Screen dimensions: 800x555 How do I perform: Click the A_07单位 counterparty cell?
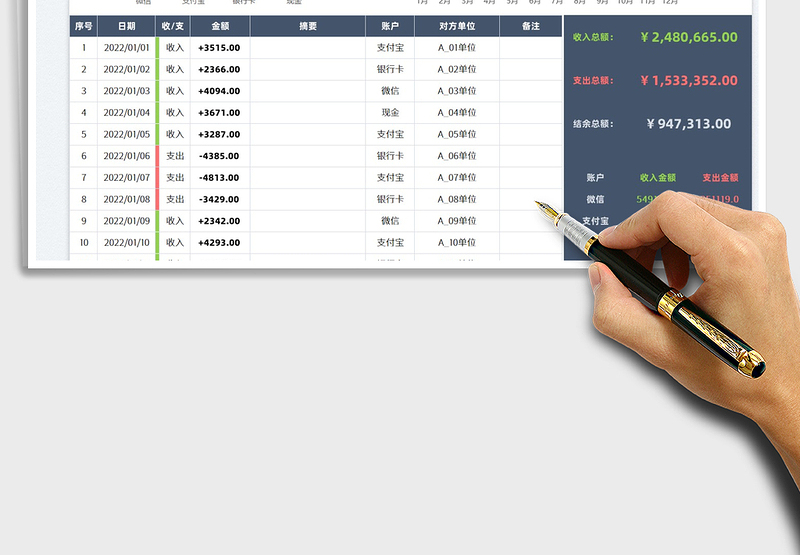[x=457, y=178]
